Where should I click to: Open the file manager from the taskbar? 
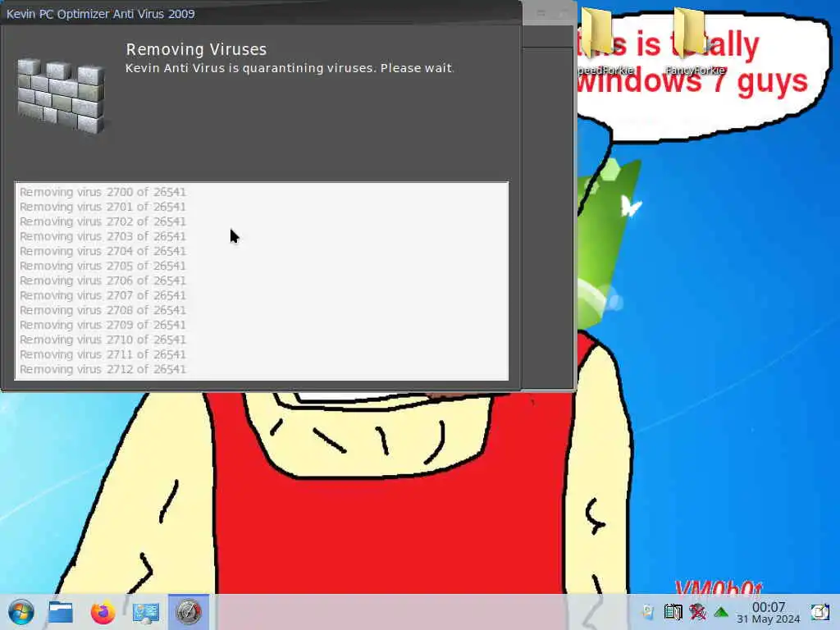[x=61, y=612]
